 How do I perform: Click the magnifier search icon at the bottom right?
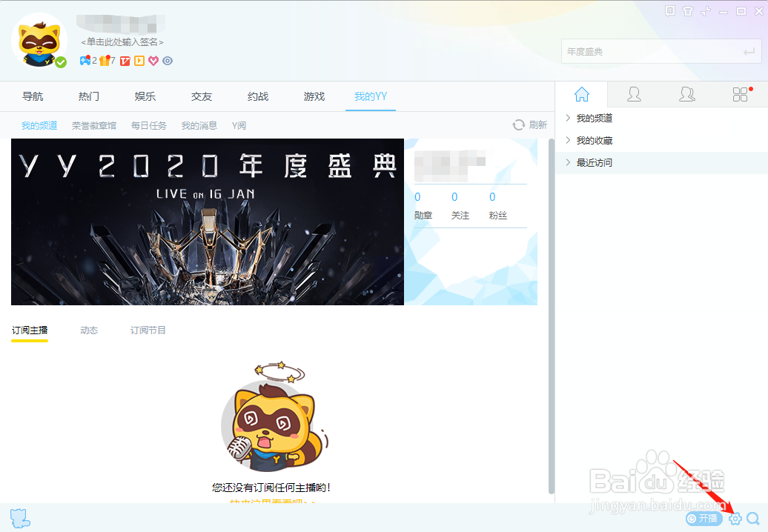pyautogui.click(x=753, y=519)
